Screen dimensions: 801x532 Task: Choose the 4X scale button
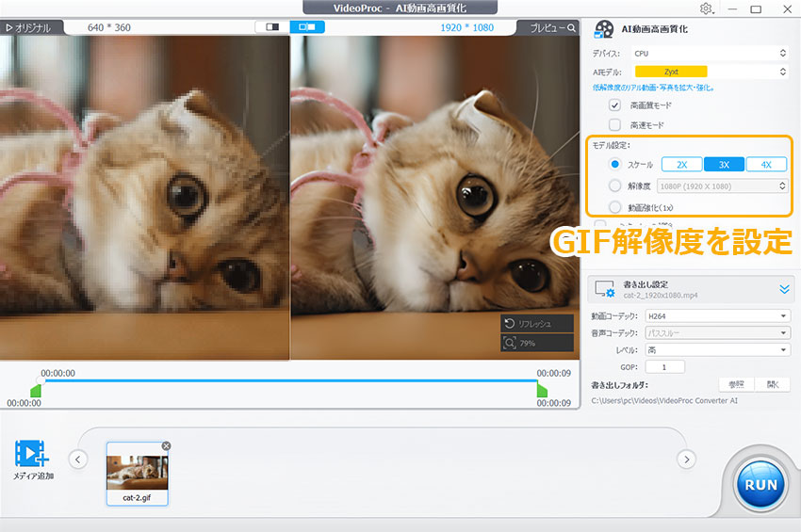click(x=766, y=165)
